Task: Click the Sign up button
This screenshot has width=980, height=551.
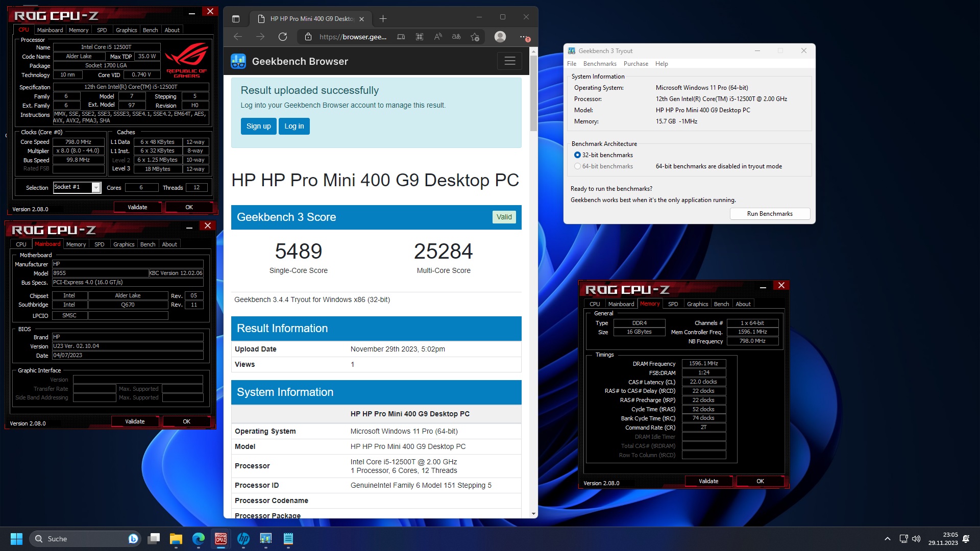Action: pos(259,126)
